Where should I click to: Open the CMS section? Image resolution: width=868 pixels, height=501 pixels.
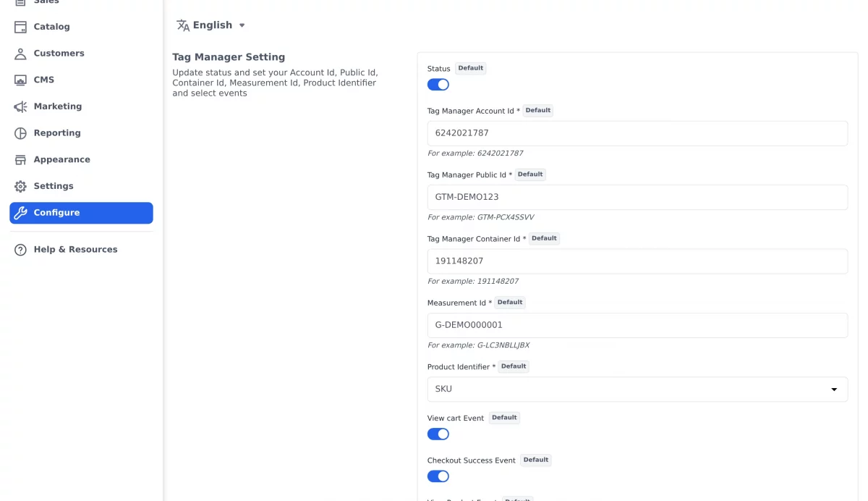[x=81, y=80]
